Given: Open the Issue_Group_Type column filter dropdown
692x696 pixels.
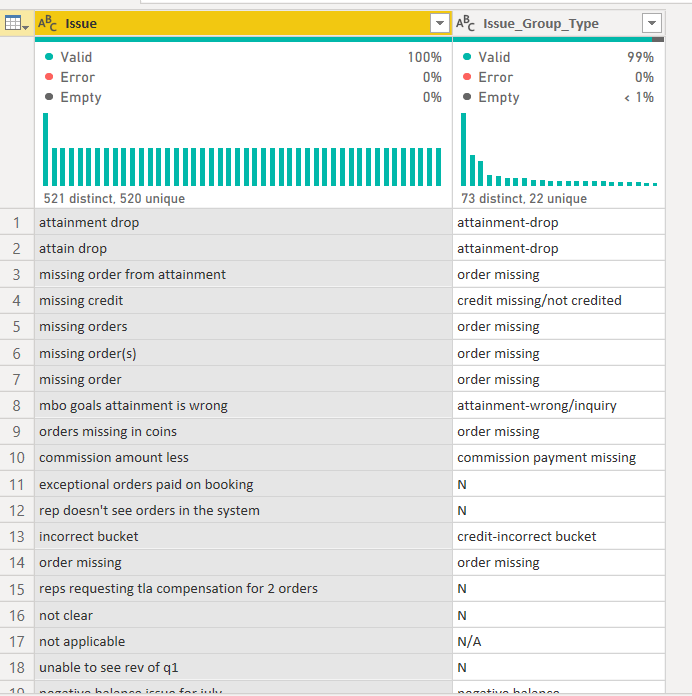Looking at the screenshot, I should coord(652,24).
